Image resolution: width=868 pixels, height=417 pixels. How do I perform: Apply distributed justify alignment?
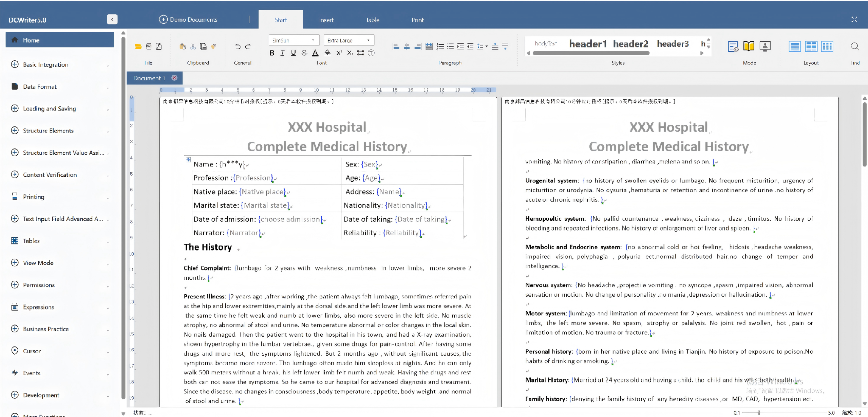(429, 46)
